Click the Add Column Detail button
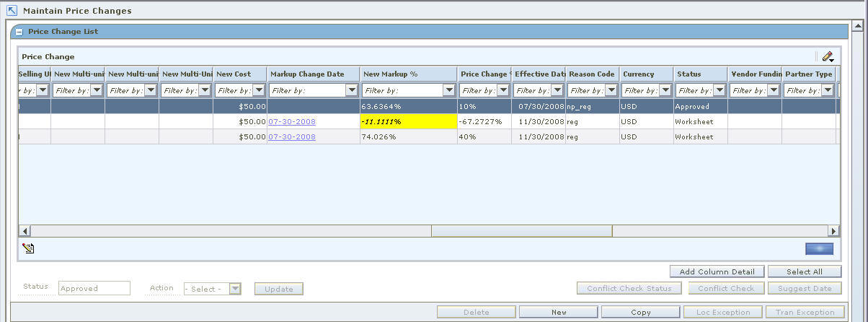Screen dimensions: 868x322 (717, 271)
